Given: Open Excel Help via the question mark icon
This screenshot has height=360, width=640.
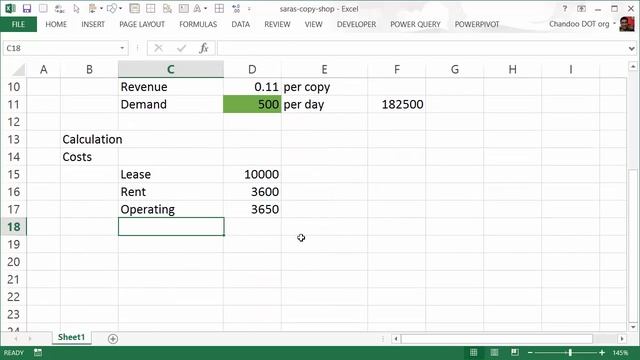Looking at the screenshot, I should (x=565, y=9).
